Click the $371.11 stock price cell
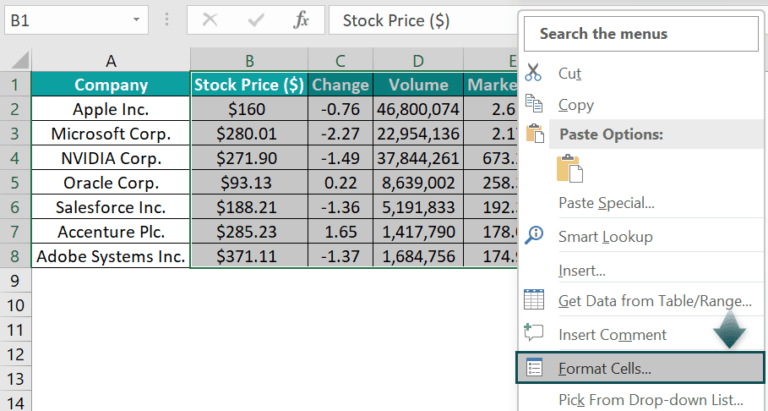This screenshot has height=411, width=768. point(249,256)
